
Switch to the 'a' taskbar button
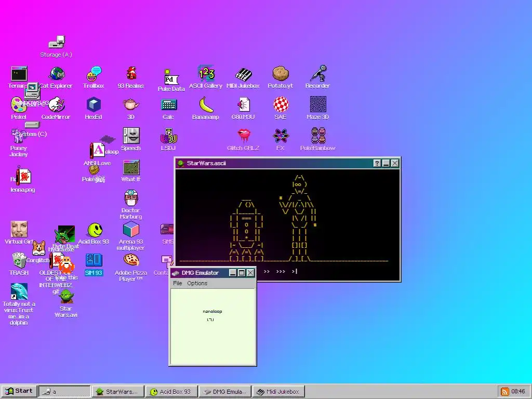click(x=64, y=392)
